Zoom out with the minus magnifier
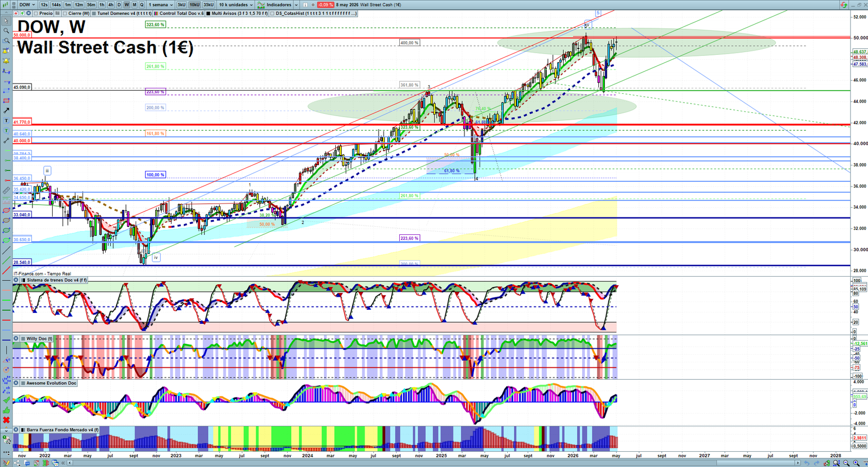868x467 pixels. pyautogui.click(x=846, y=463)
